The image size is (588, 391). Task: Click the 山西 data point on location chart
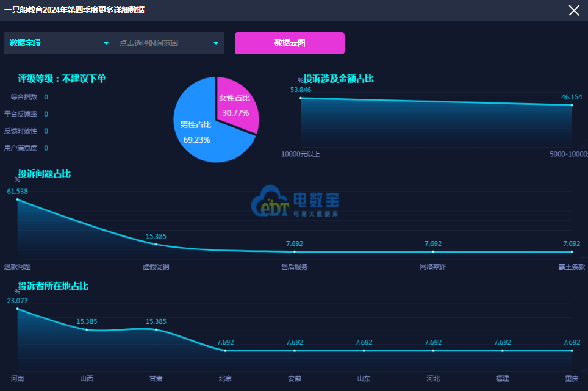point(87,329)
